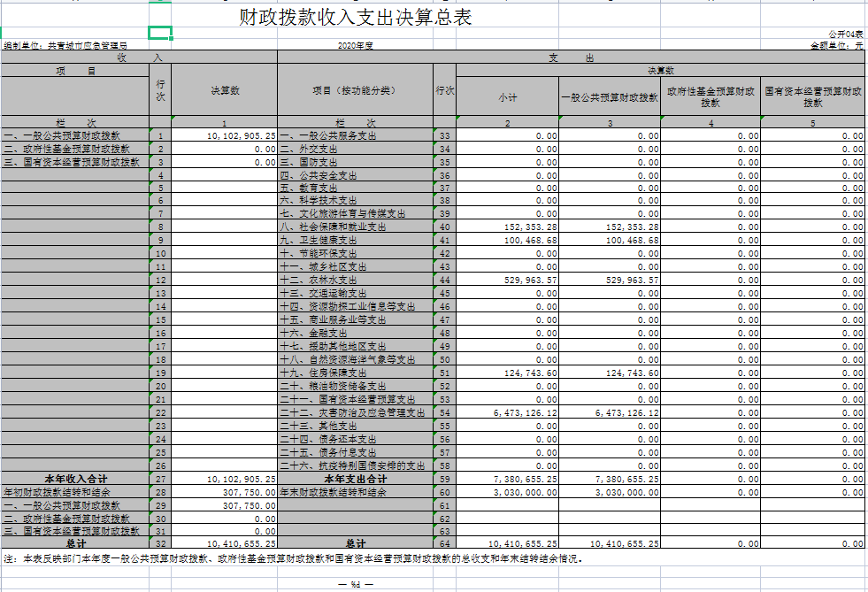Click the 金额单位：元 cell
The image size is (868, 592).
pyautogui.click(x=836, y=44)
